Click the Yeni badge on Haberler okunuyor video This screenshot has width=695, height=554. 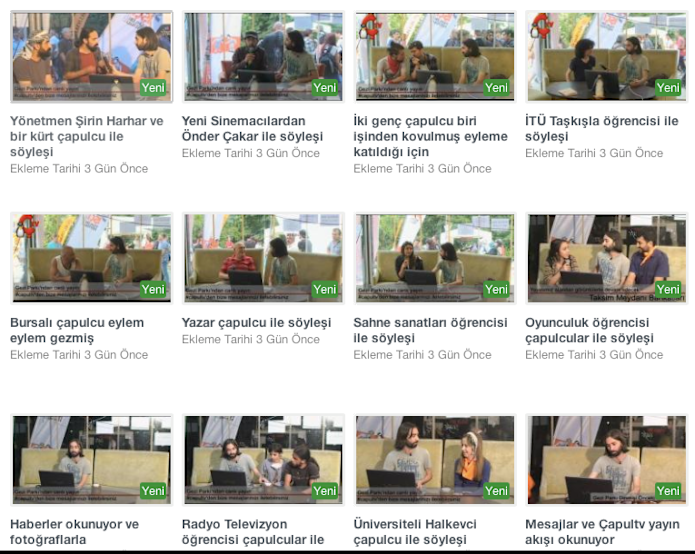coord(153,491)
